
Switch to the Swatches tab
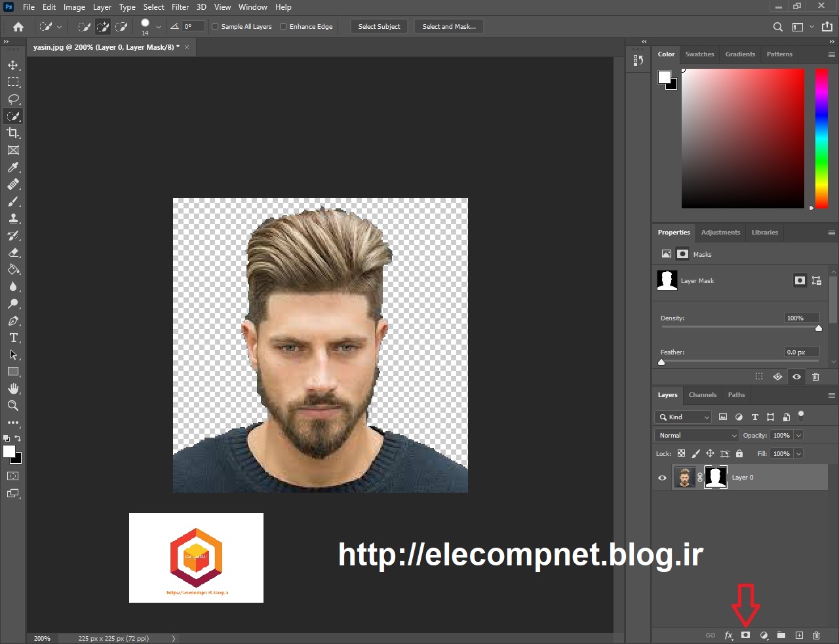coord(699,54)
